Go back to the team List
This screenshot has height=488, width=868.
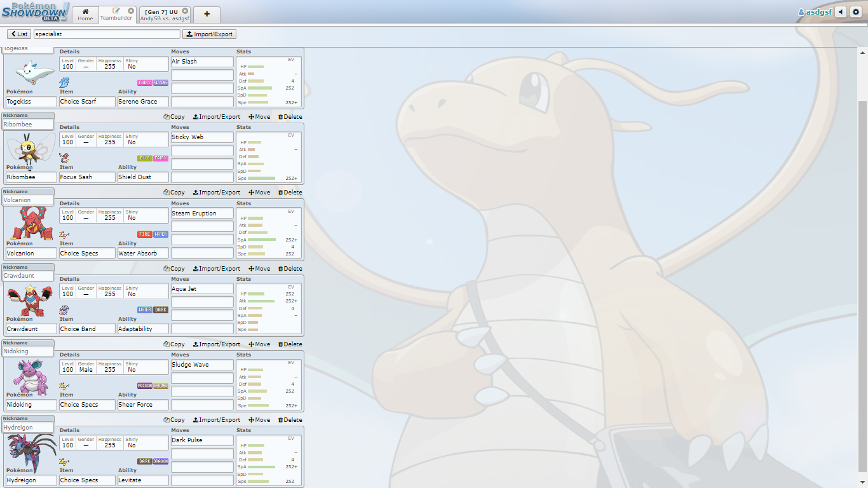point(19,34)
